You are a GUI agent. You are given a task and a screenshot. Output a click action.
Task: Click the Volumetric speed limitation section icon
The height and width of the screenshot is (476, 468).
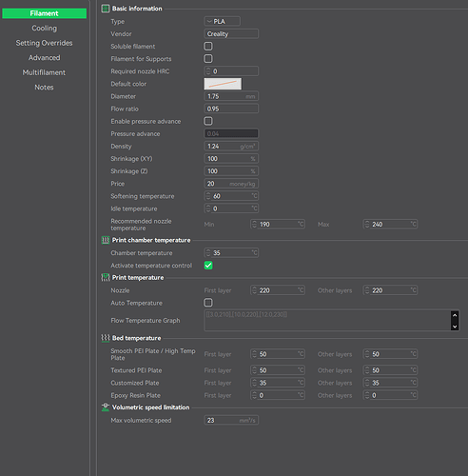point(106,407)
